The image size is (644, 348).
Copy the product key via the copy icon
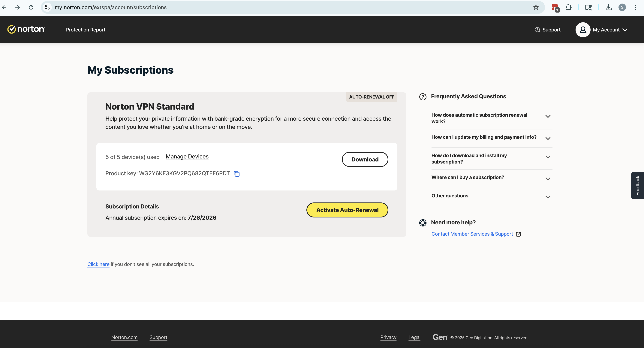point(236,174)
